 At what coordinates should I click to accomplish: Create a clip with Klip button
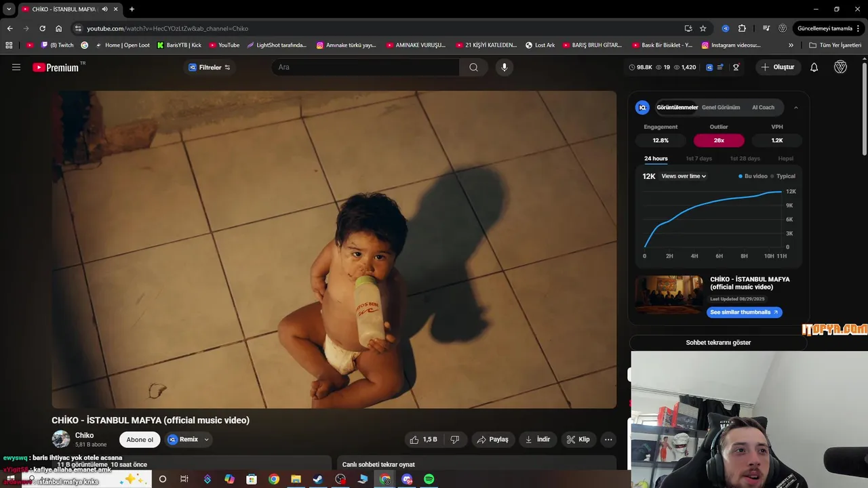(578, 440)
